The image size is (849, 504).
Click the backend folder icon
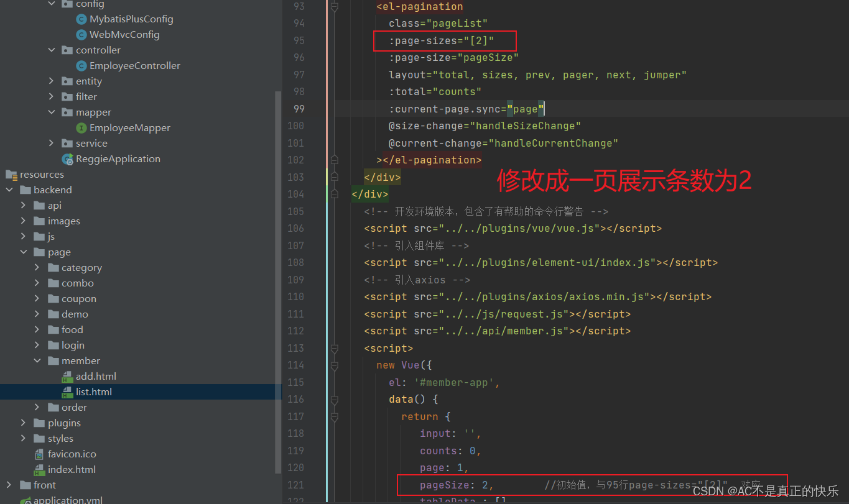[x=26, y=190]
